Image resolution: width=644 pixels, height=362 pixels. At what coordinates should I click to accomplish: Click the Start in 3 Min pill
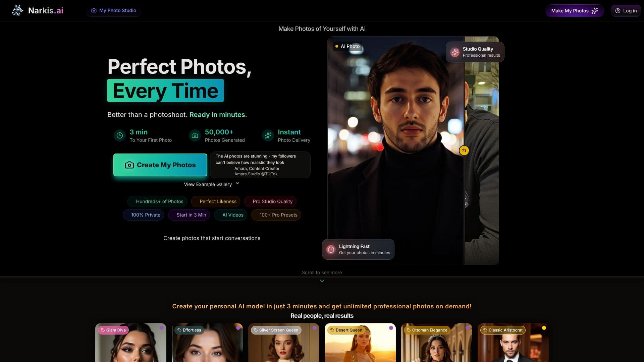189,215
